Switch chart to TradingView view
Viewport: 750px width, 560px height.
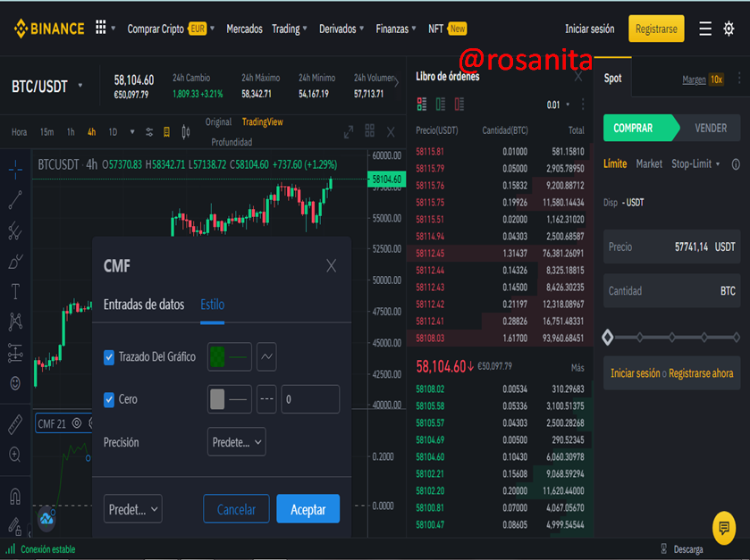click(262, 121)
